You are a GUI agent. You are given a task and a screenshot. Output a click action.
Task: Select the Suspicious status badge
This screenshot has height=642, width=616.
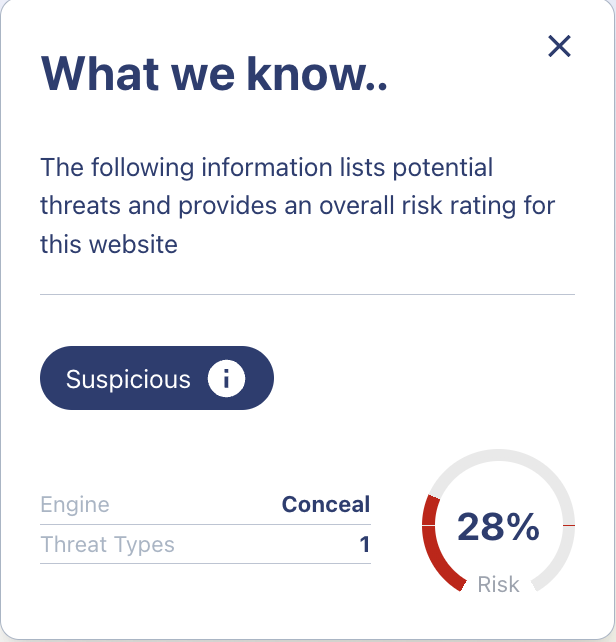click(157, 378)
